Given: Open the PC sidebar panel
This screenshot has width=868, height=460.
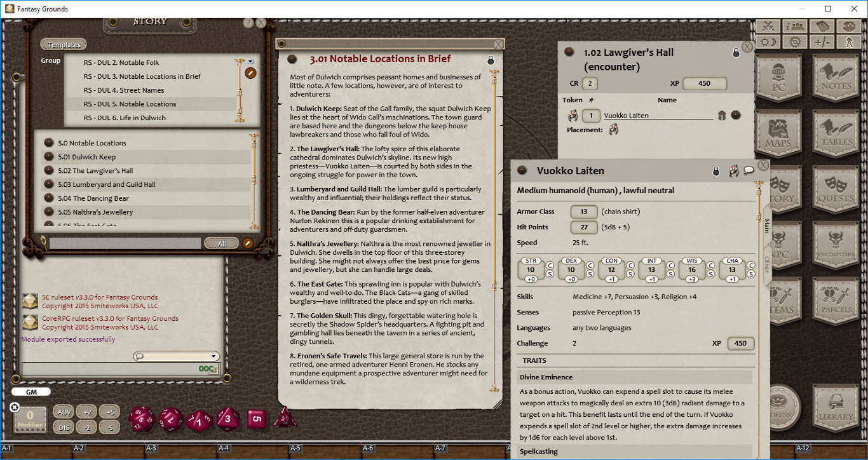Looking at the screenshot, I should click(780, 78).
